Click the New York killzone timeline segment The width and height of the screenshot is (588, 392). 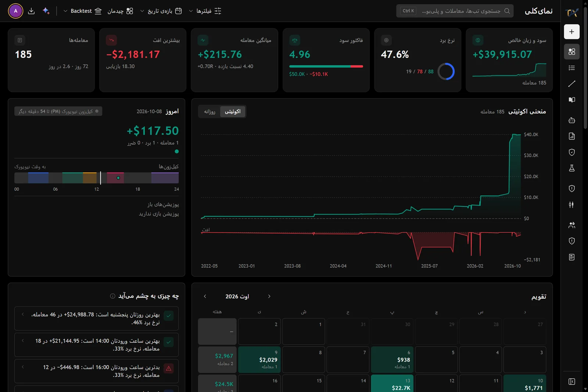115,178
